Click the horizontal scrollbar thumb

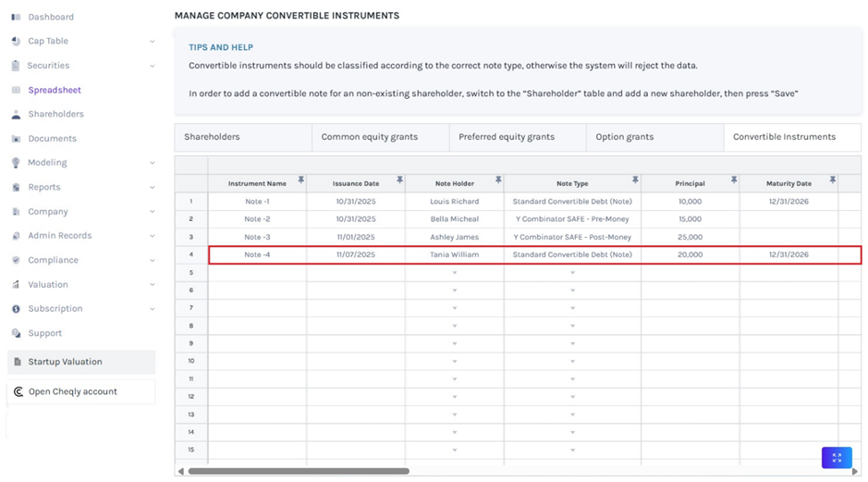298,471
